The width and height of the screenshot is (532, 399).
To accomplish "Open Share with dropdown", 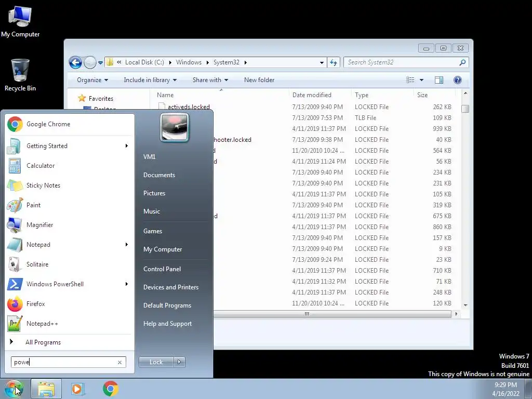I will coord(210,80).
